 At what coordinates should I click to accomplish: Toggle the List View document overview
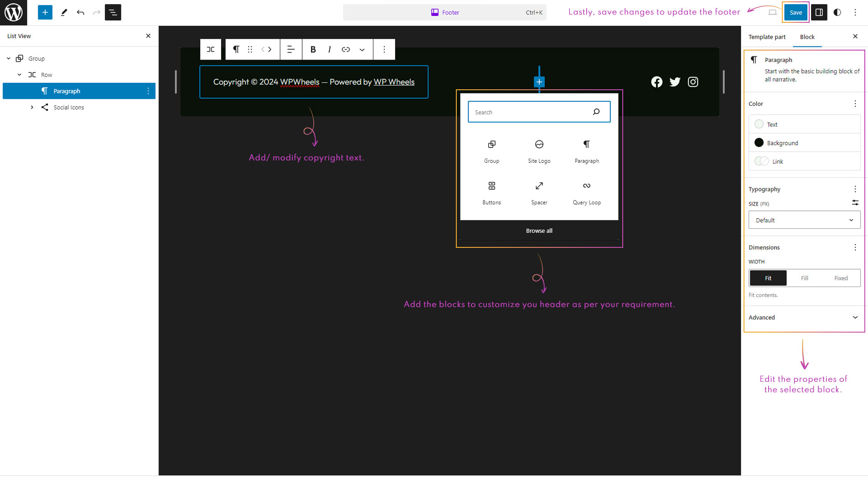[x=113, y=12]
